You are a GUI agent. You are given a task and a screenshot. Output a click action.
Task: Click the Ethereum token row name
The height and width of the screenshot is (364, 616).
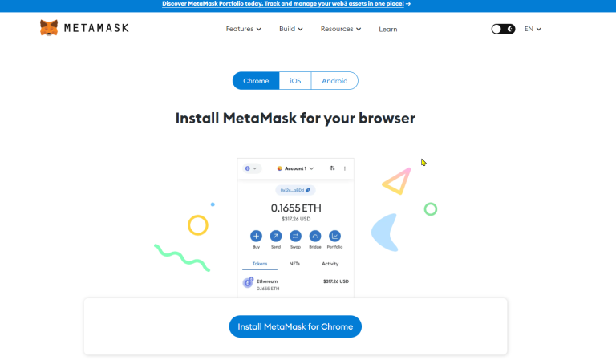pyautogui.click(x=267, y=281)
